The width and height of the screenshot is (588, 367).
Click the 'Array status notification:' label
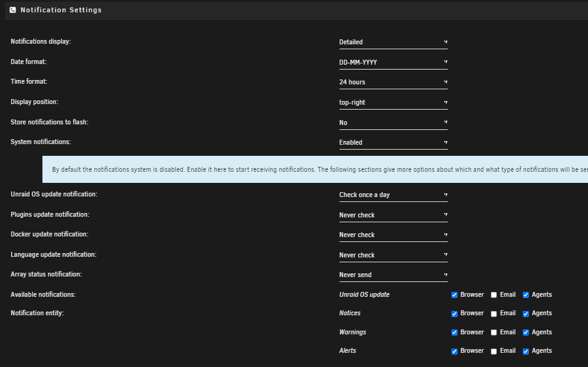coord(46,274)
